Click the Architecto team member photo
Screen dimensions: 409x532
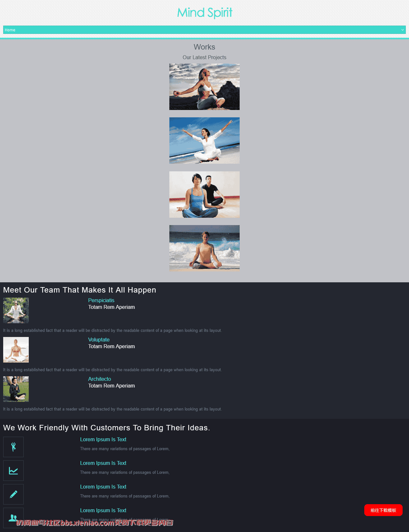click(x=16, y=389)
